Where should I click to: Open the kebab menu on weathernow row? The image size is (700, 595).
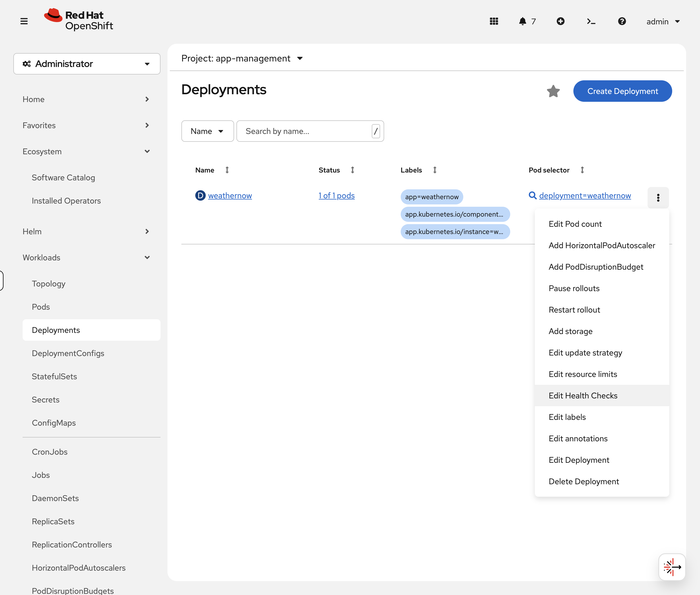[x=658, y=198]
